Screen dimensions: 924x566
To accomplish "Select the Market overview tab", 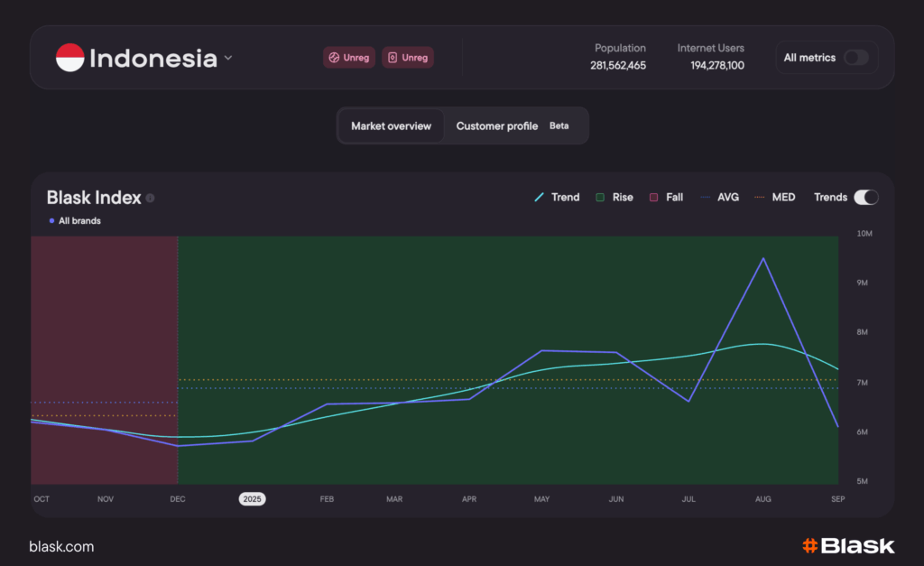I will coord(391,125).
